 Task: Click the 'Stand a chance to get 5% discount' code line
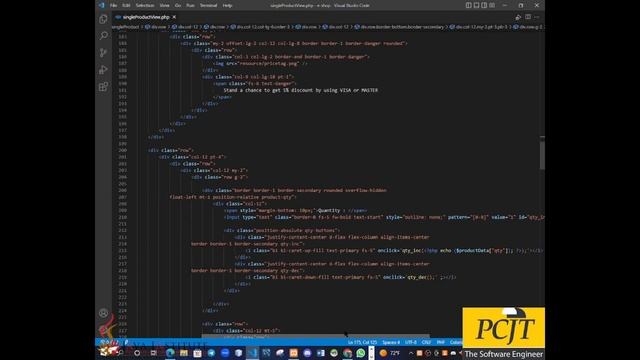coord(300,90)
